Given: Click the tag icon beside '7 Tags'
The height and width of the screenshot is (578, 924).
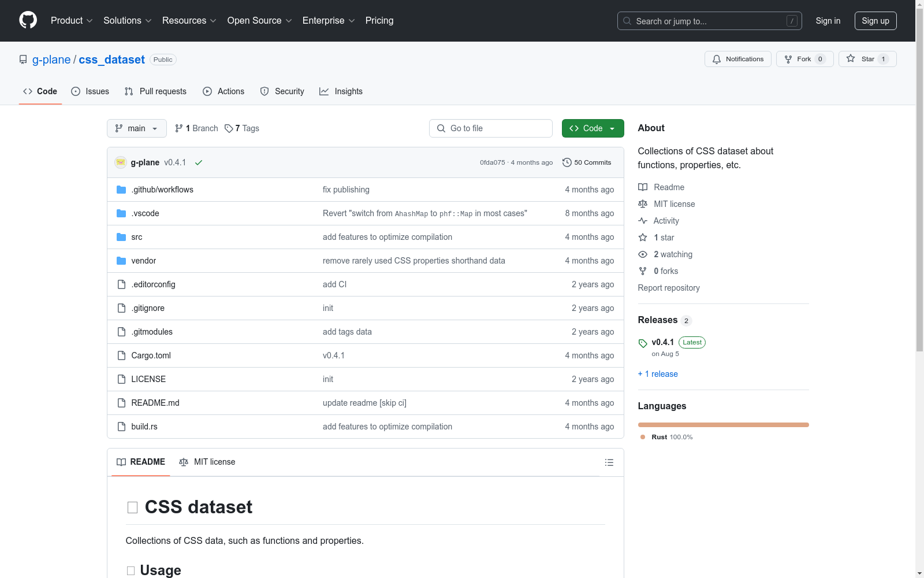Looking at the screenshot, I should pyautogui.click(x=229, y=128).
